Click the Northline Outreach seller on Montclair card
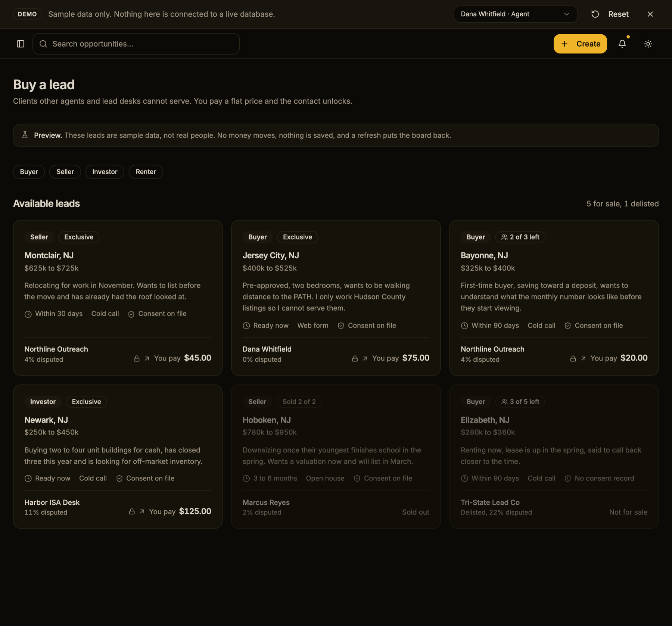Screen dimensions: 672x626 coord(56,349)
